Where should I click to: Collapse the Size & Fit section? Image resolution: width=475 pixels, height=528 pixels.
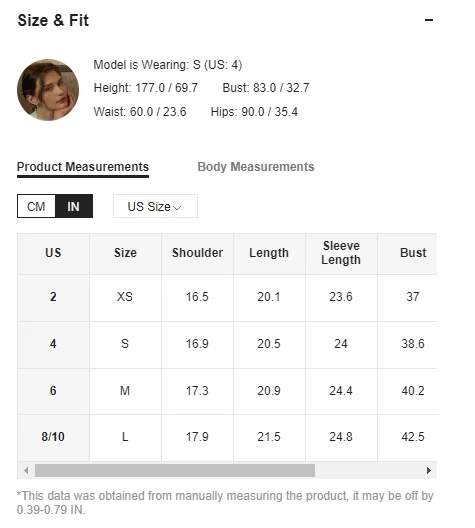coord(429,20)
